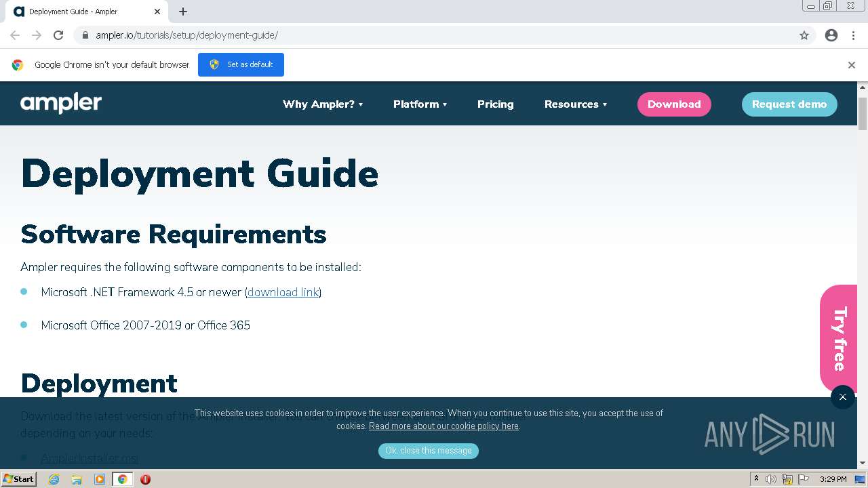This screenshot has height=488, width=868.
Task: Click the scrollbar down arrow
Action: point(863,464)
